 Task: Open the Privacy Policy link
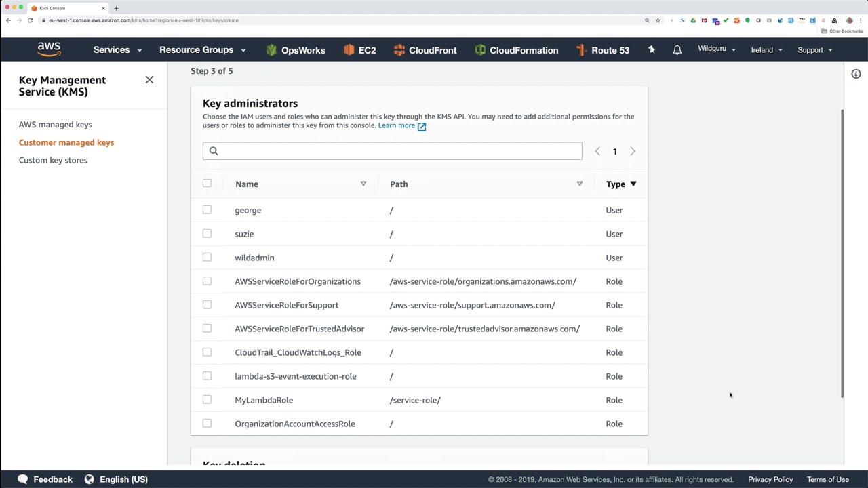(x=770, y=479)
